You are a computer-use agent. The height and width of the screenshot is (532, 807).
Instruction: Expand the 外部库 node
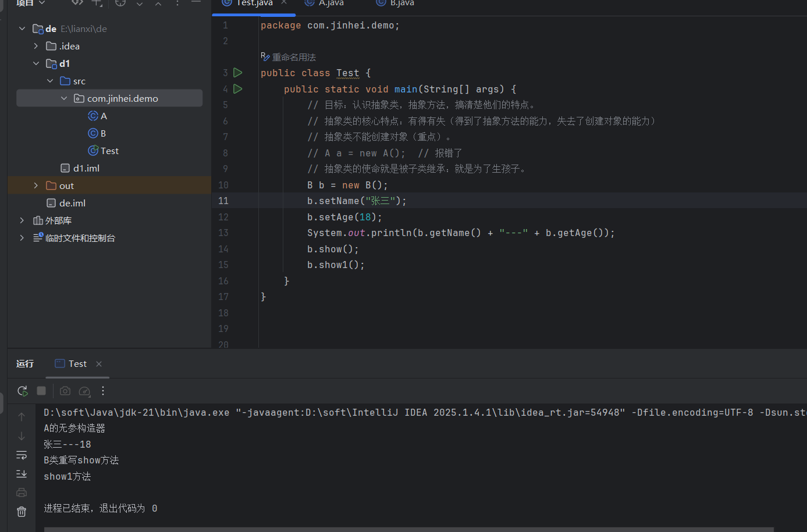22,220
